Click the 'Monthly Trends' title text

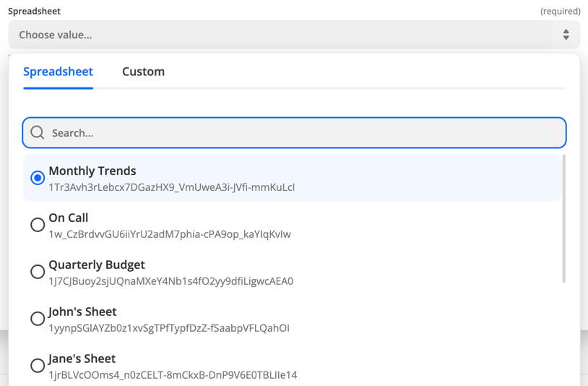[x=92, y=171]
